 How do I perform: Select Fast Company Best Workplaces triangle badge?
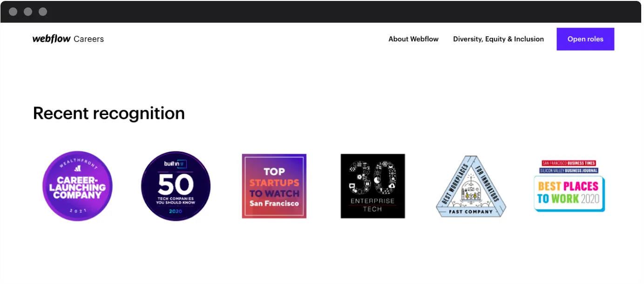pyautogui.click(x=471, y=186)
